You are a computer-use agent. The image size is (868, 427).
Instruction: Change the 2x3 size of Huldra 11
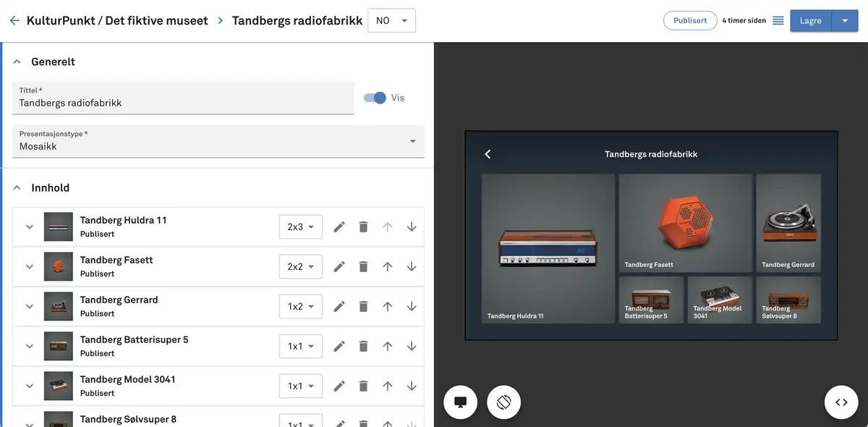(x=300, y=227)
